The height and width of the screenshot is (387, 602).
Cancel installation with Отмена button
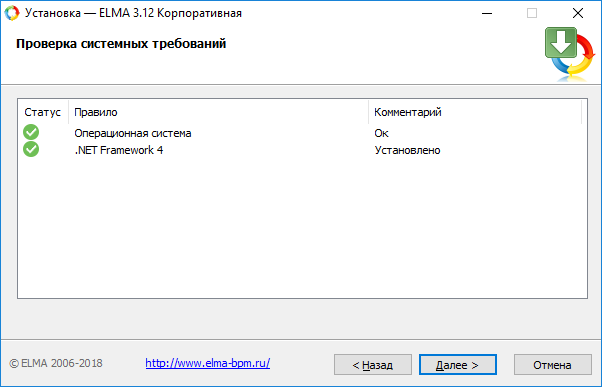pyautogui.click(x=552, y=364)
